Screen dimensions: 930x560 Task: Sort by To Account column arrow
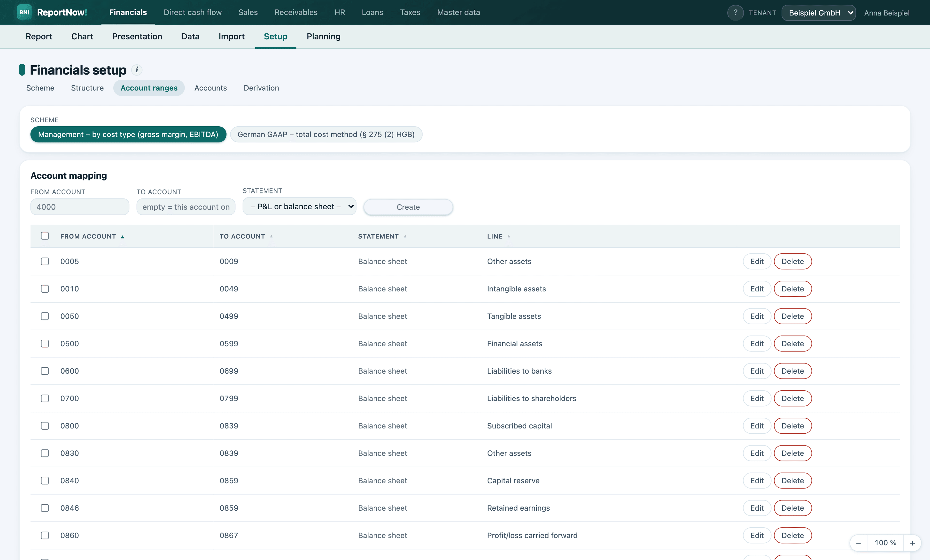tap(271, 236)
